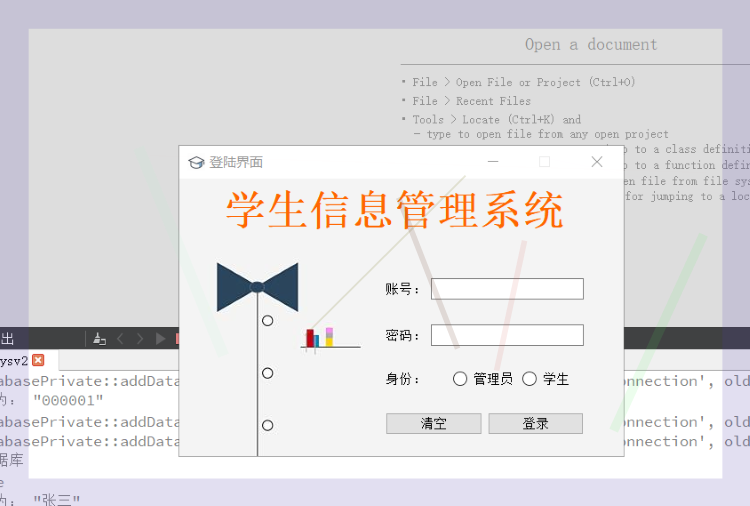The image size is (750, 506).
Task: Click the 'Tools > Locate (Ctrl+K) and' text
Action: [497, 119]
